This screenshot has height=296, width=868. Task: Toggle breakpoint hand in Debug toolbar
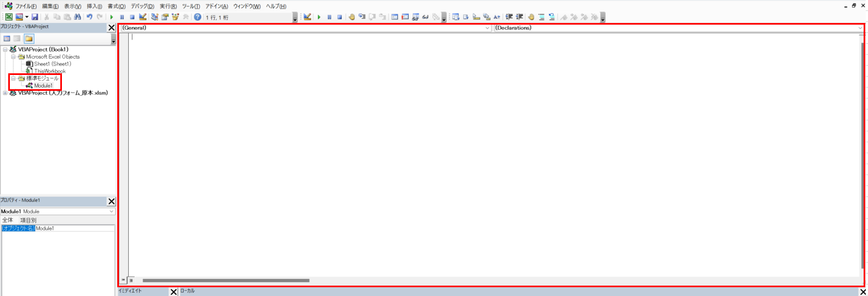[x=352, y=17]
